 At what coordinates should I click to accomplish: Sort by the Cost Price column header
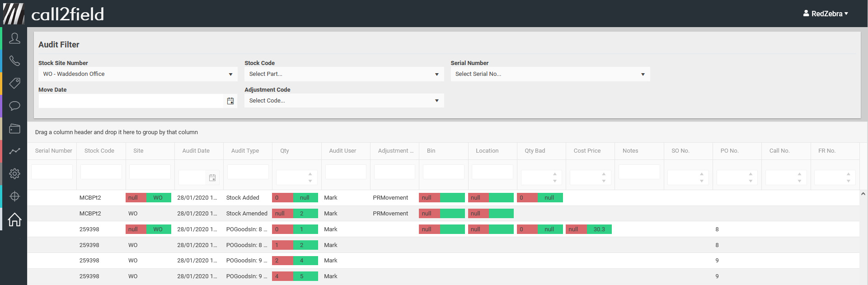(587, 151)
